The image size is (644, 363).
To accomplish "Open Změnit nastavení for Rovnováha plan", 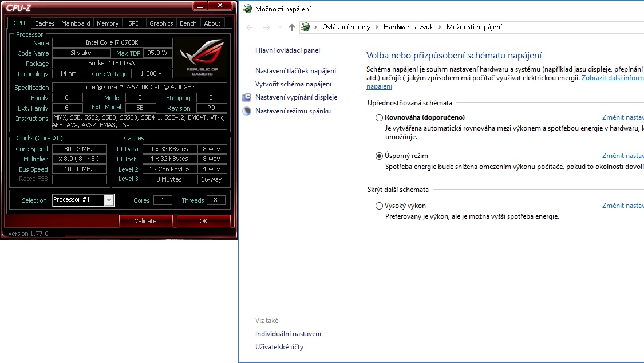I will coord(623,117).
